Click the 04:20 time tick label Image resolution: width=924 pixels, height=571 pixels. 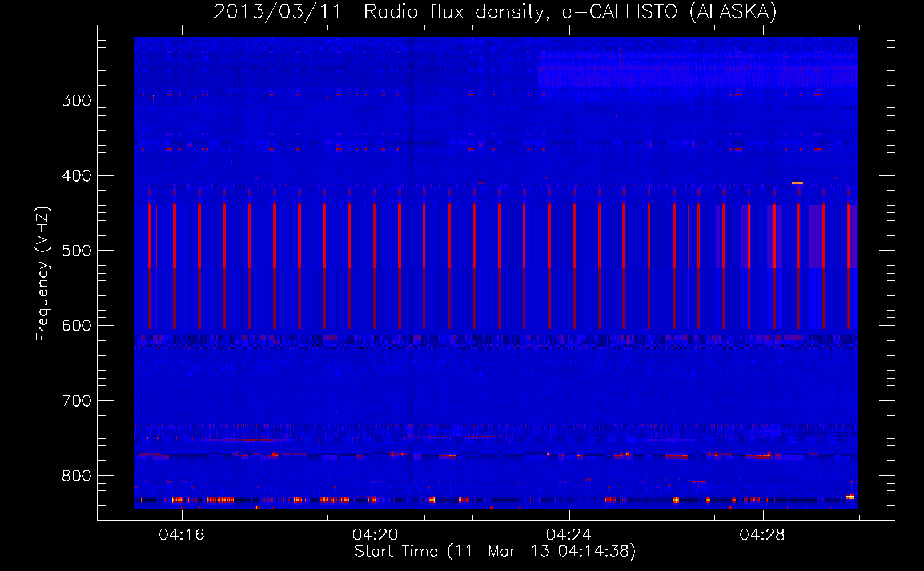tap(375, 534)
